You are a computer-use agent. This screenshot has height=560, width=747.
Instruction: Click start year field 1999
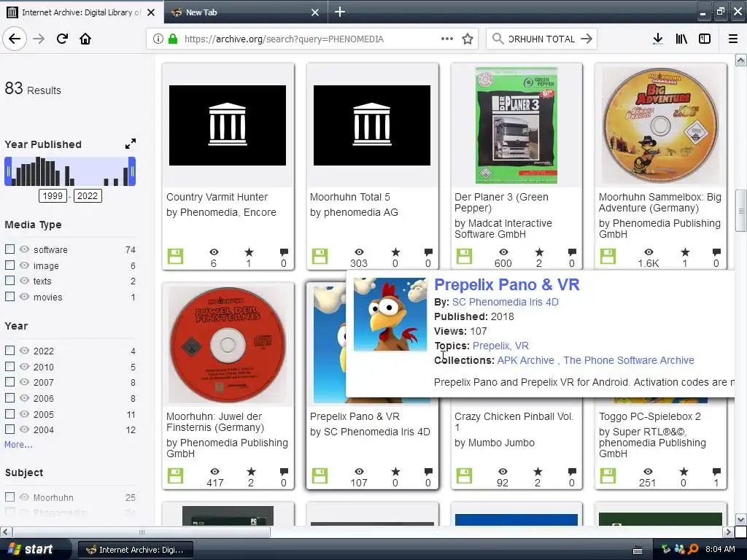[53, 195]
